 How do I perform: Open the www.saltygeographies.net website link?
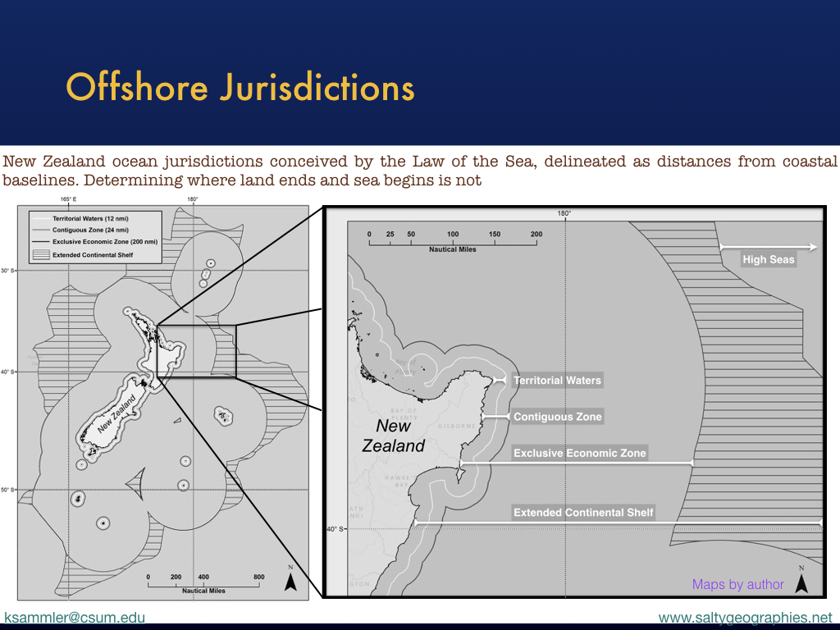(745, 617)
